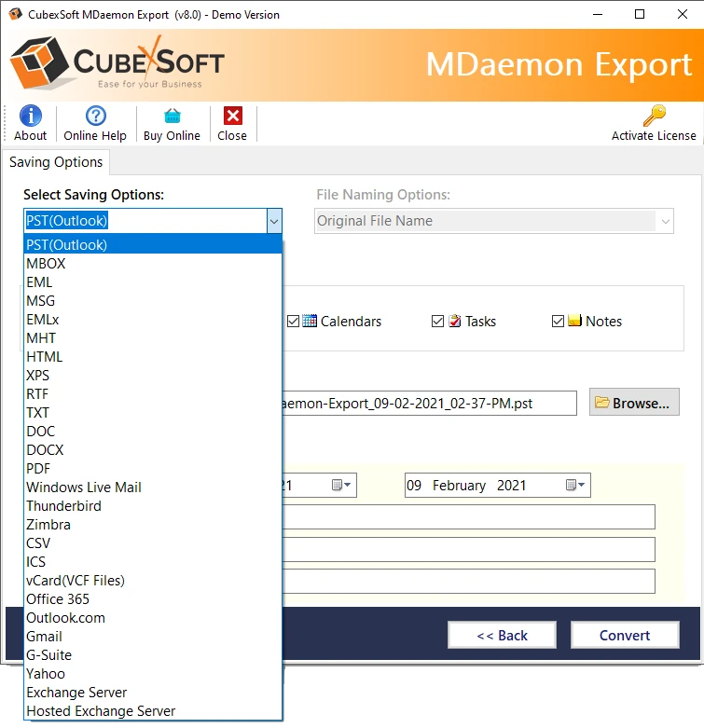Image resolution: width=704 pixels, height=728 pixels.
Task: Click the << Back button
Action: [x=502, y=635]
